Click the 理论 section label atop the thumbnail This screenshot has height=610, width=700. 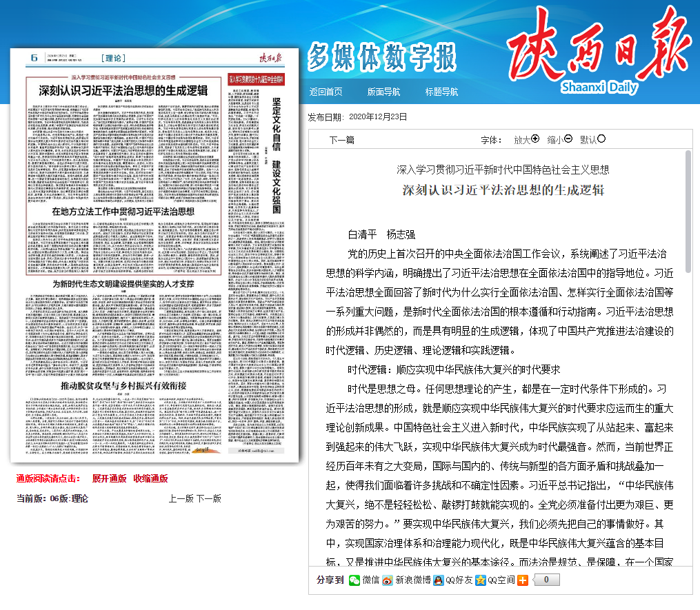click(x=113, y=58)
